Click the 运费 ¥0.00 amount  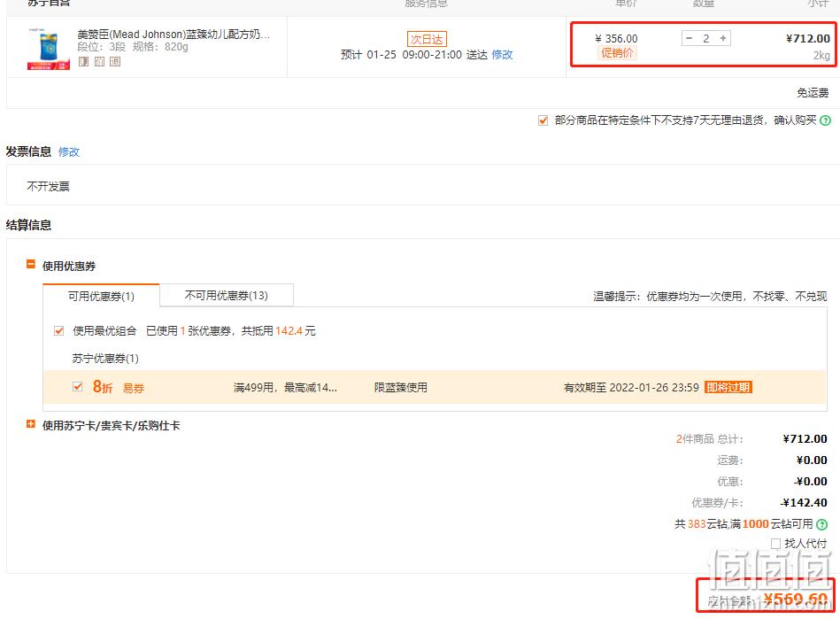click(812, 460)
